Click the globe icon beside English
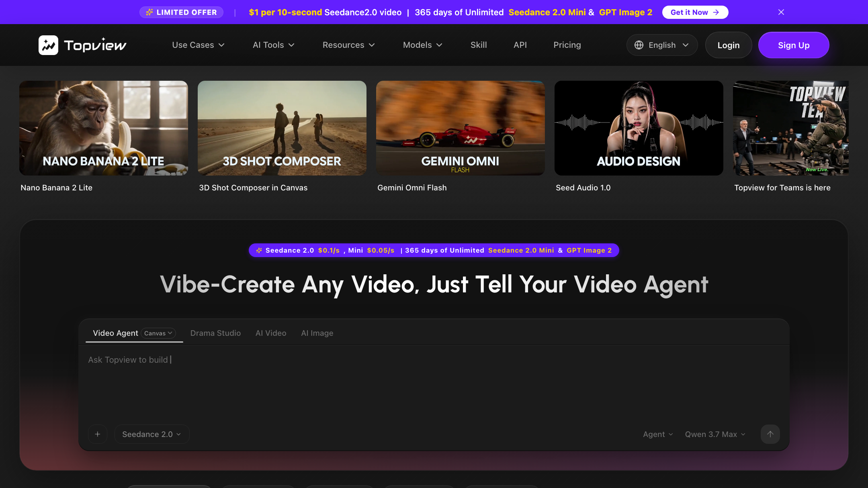Screen dimensions: 868x488 click(x=639, y=45)
